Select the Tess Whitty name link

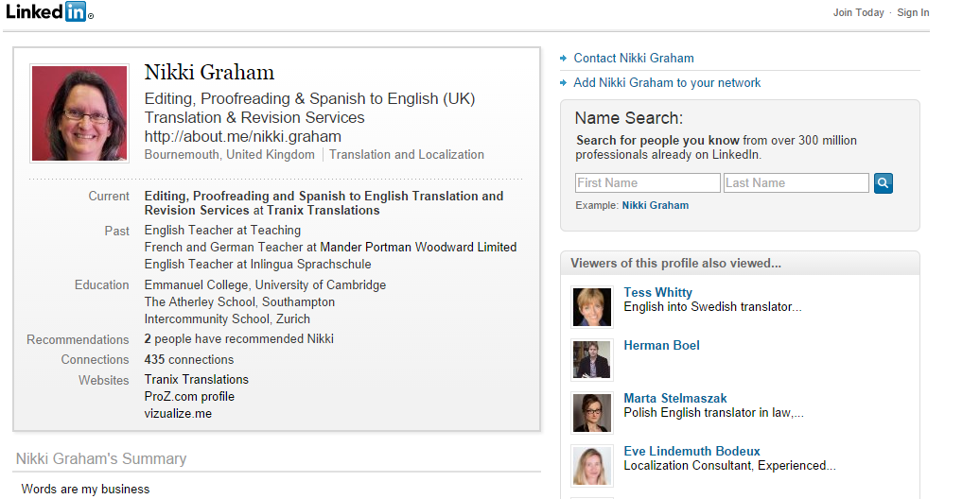coord(657,293)
